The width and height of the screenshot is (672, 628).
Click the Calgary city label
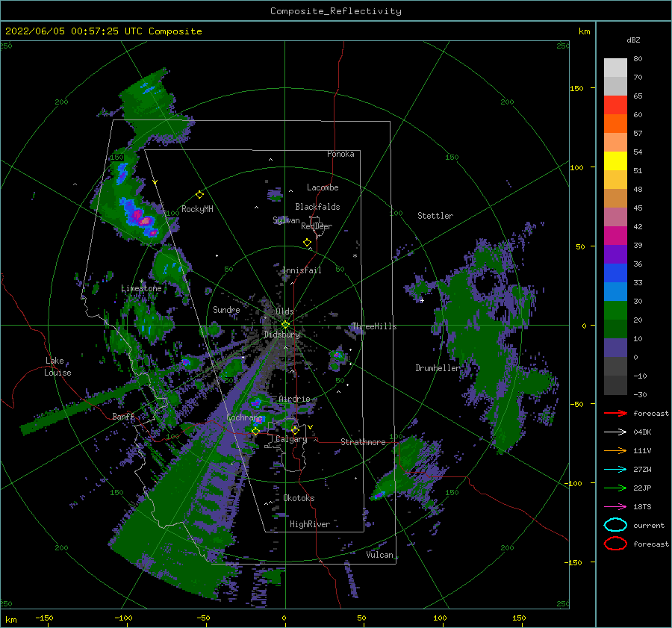(291, 439)
